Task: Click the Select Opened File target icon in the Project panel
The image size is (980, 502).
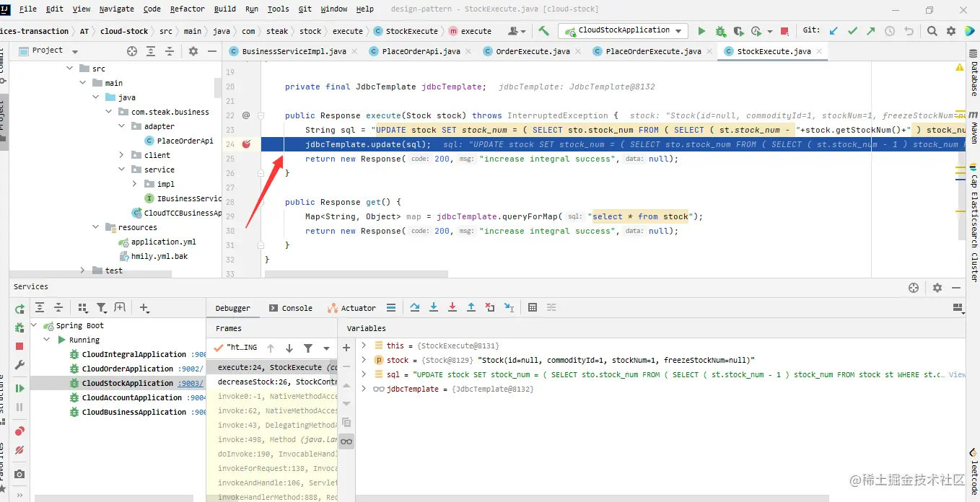Action: pyautogui.click(x=132, y=51)
